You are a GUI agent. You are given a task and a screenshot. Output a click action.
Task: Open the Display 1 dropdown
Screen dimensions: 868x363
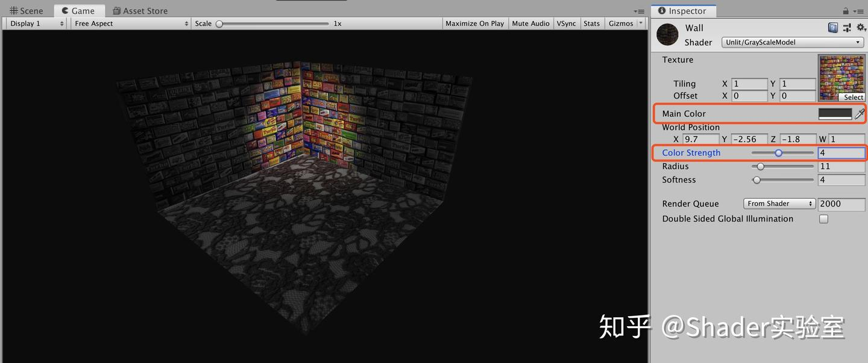pyautogui.click(x=36, y=23)
